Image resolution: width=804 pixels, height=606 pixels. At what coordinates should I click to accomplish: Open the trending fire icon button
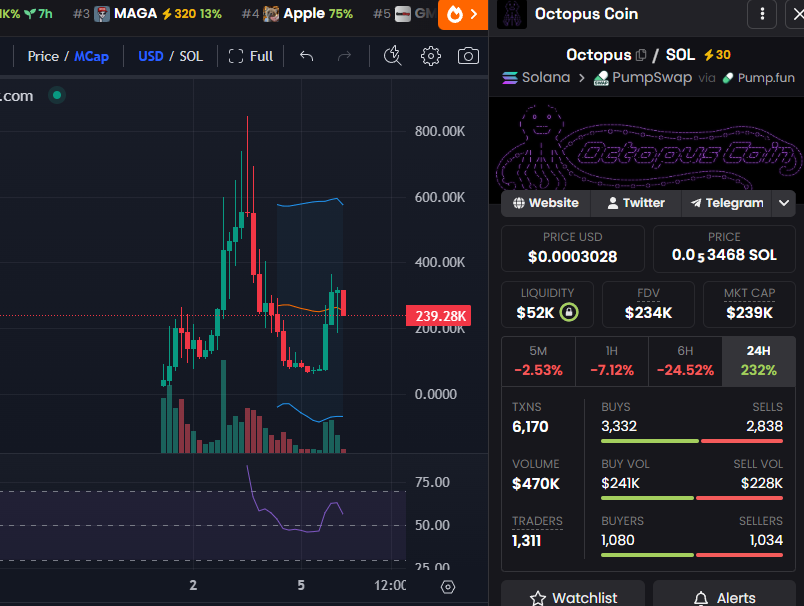[x=463, y=14]
